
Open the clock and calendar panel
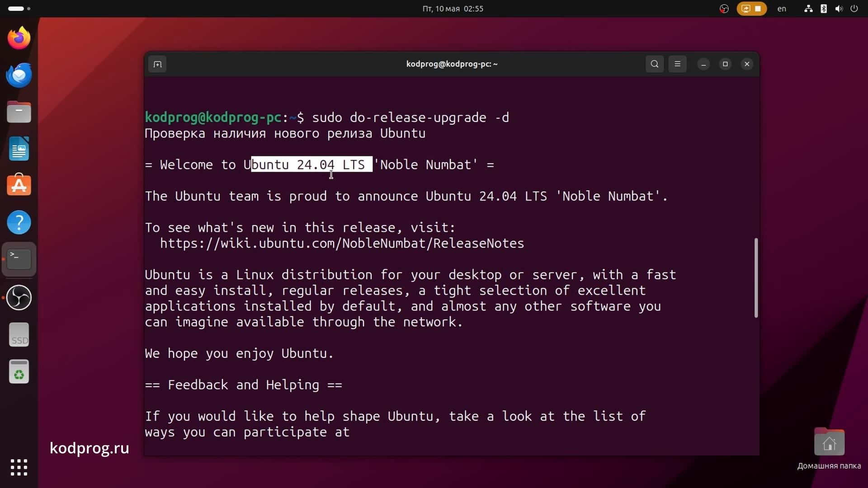point(453,9)
